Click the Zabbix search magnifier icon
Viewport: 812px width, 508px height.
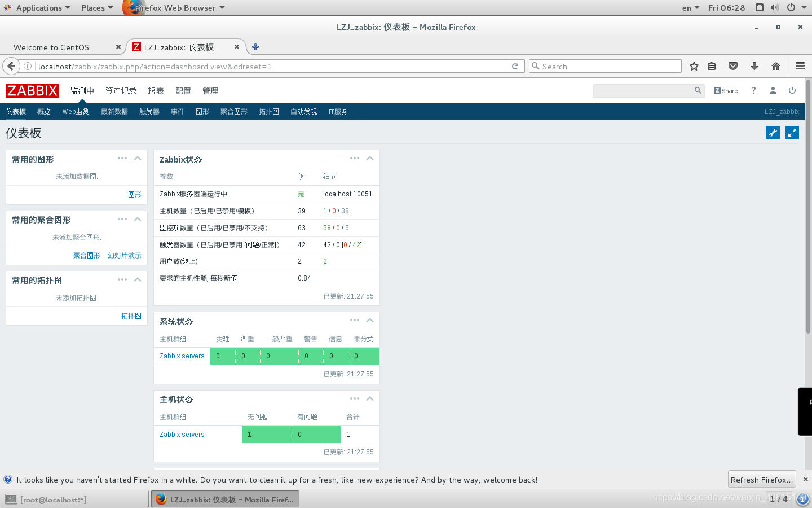[698, 90]
